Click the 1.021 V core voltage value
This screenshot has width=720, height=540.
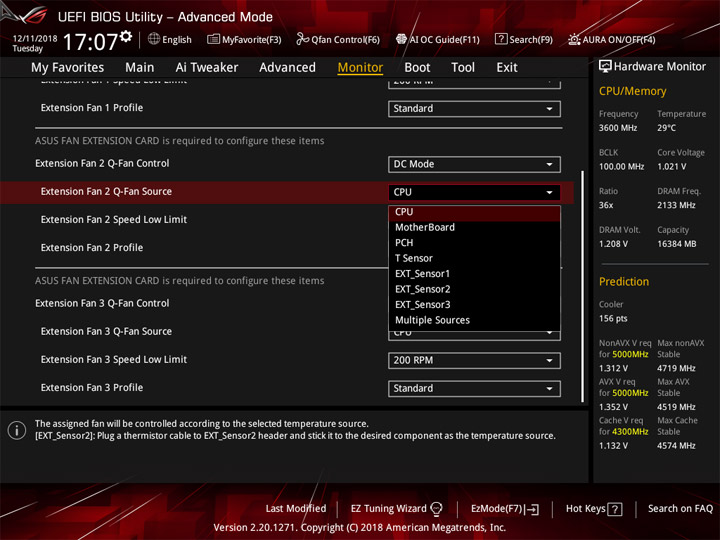(671, 167)
